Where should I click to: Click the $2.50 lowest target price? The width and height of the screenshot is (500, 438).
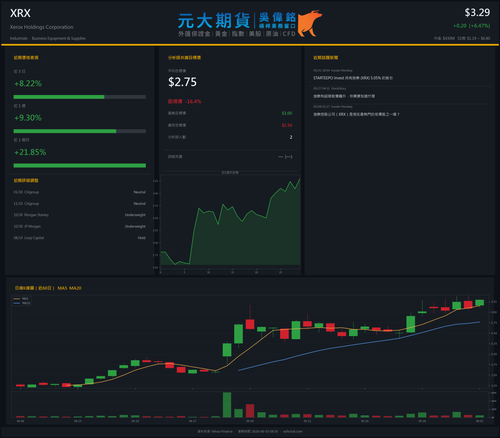coord(287,125)
